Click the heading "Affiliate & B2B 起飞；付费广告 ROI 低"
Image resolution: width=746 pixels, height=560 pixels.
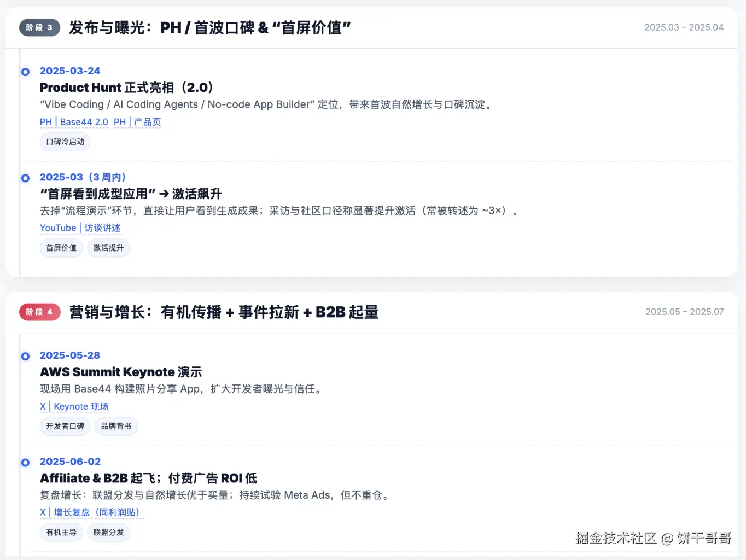click(148, 478)
